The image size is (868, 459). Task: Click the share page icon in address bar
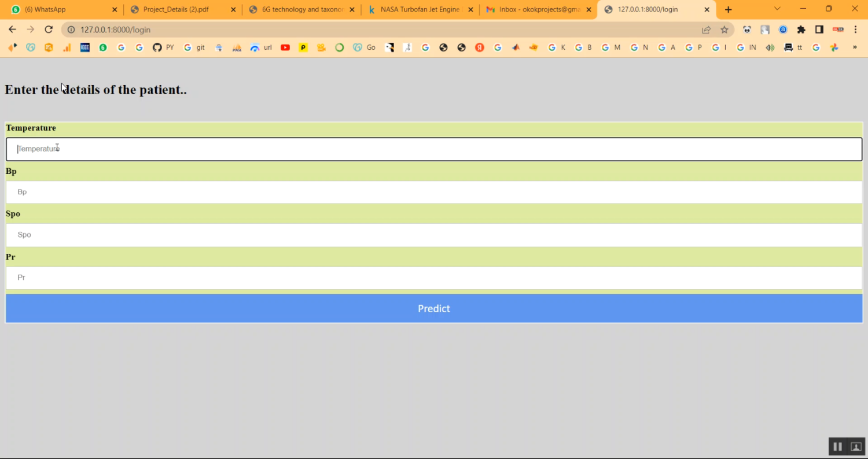(706, 29)
